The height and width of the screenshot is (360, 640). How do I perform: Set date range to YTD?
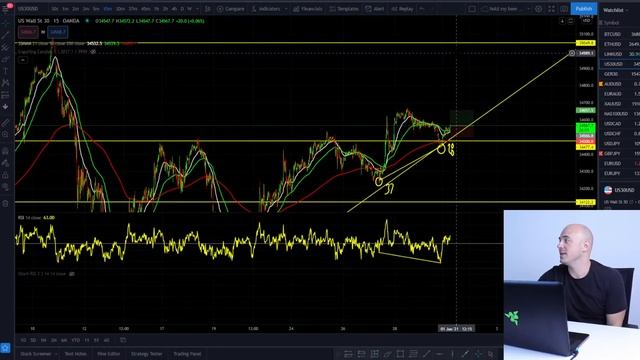click(x=76, y=340)
